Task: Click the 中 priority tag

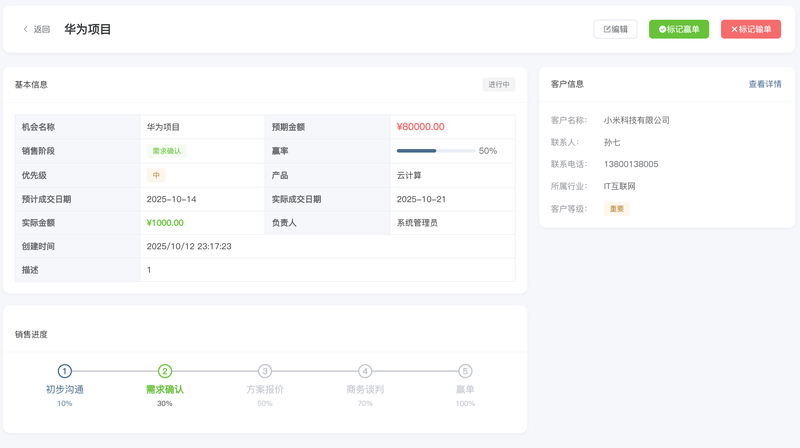Action: 156,175
